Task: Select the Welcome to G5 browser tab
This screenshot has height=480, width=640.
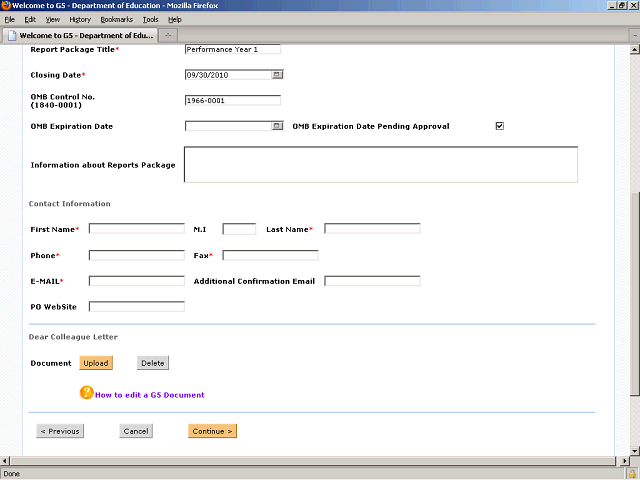Action: tap(80, 36)
